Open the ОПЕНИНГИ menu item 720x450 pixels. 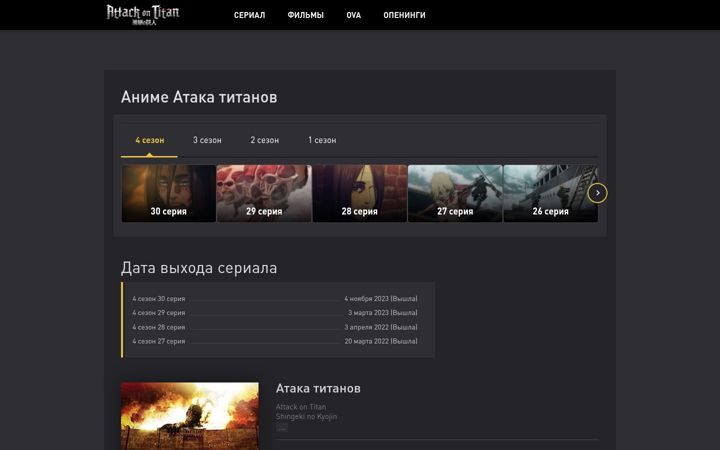(x=405, y=15)
